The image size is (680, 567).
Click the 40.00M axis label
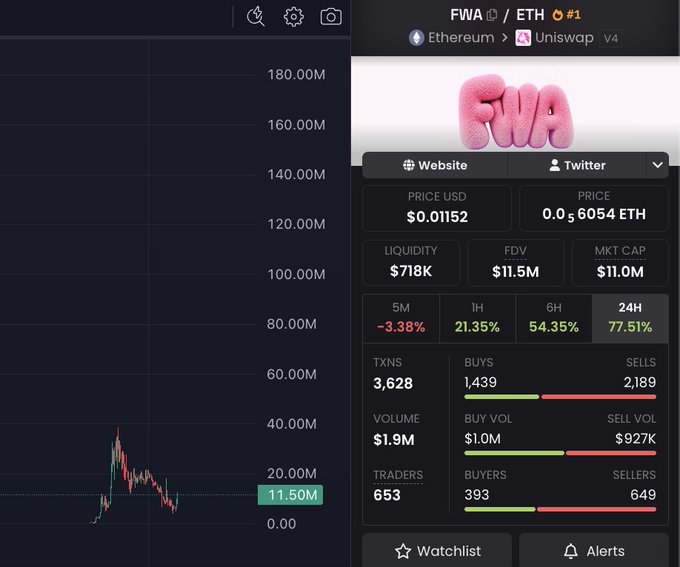pos(292,424)
